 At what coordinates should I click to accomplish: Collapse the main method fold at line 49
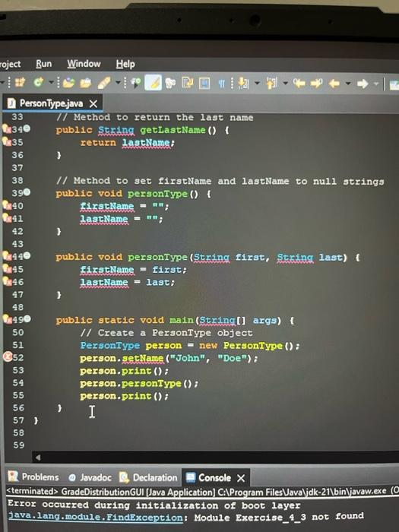(x=27, y=319)
